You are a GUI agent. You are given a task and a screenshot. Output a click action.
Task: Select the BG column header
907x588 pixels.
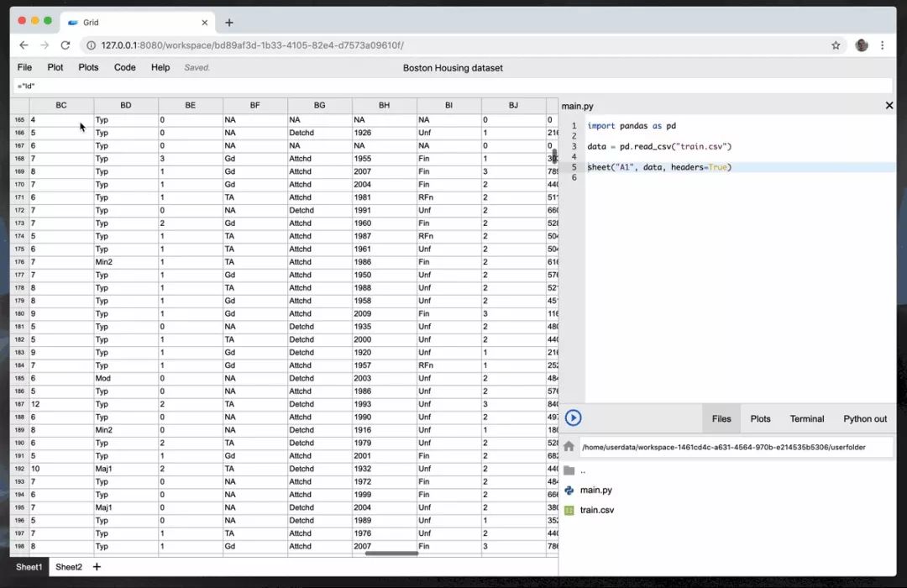pyautogui.click(x=319, y=105)
